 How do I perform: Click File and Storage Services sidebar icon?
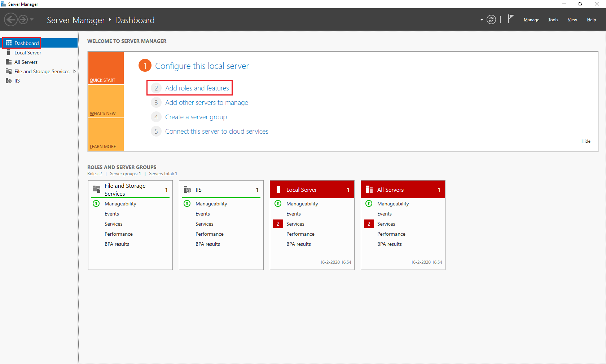(x=9, y=71)
